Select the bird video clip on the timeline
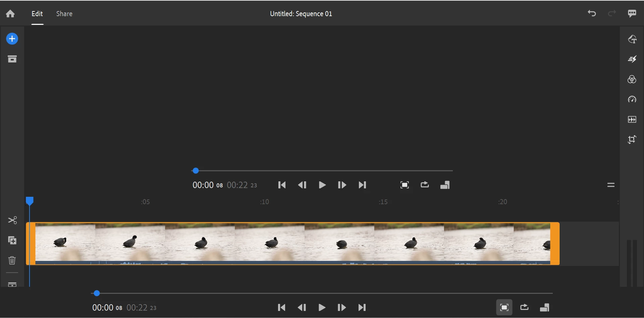644x318 pixels. point(293,243)
